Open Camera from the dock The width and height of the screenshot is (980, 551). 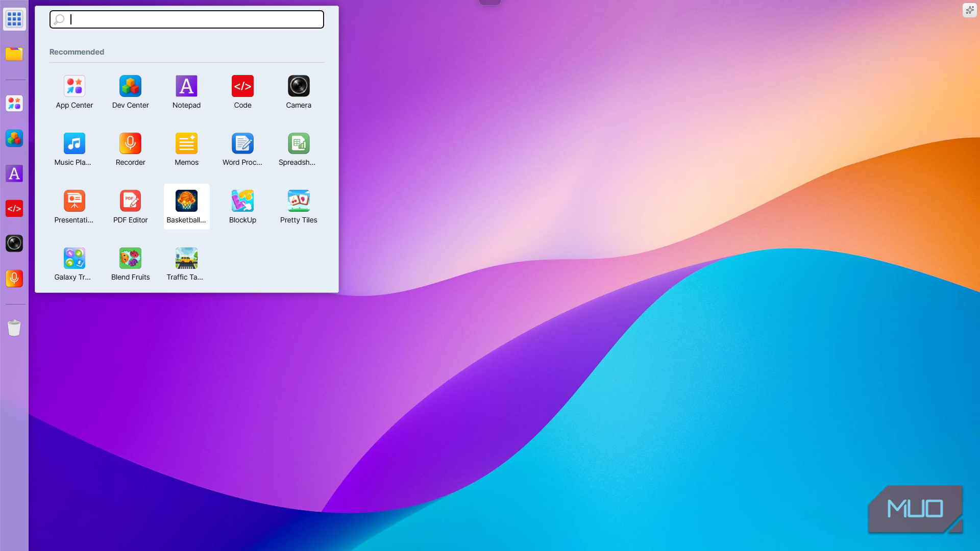click(14, 243)
